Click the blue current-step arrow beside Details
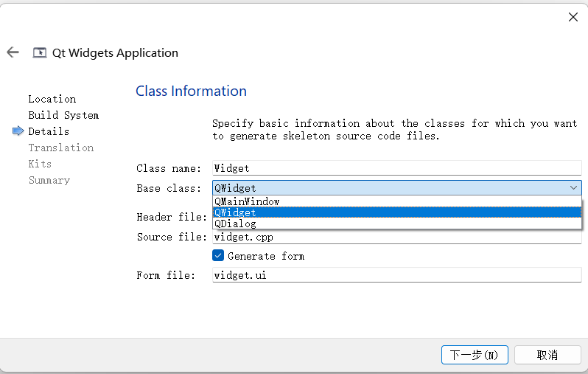 [18, 131]
